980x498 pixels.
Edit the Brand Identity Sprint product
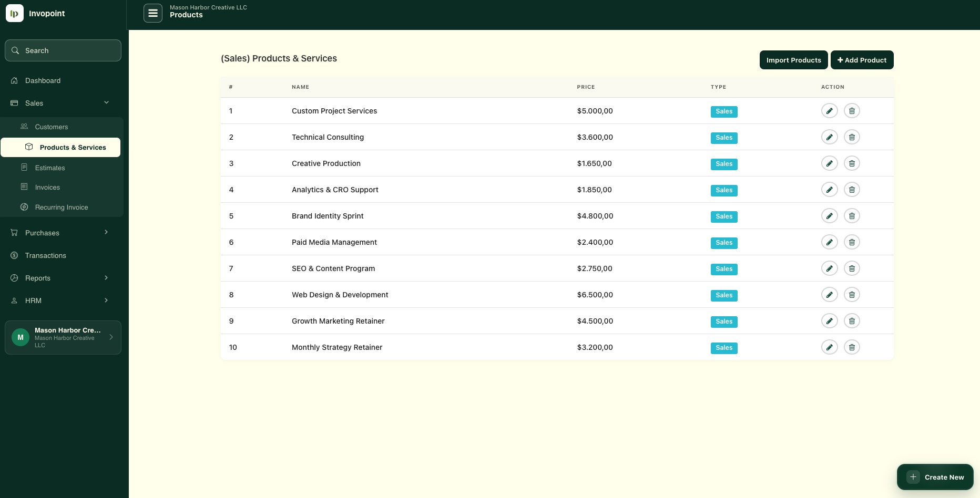coord(829,216)
